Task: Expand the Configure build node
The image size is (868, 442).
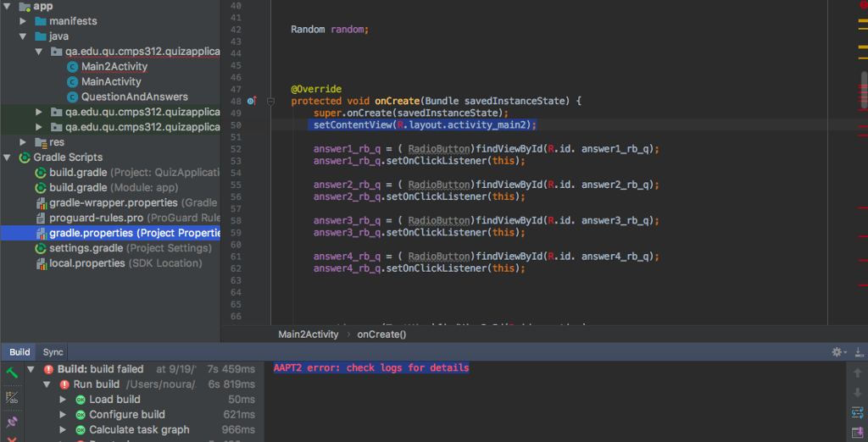Action: (63, 415)
